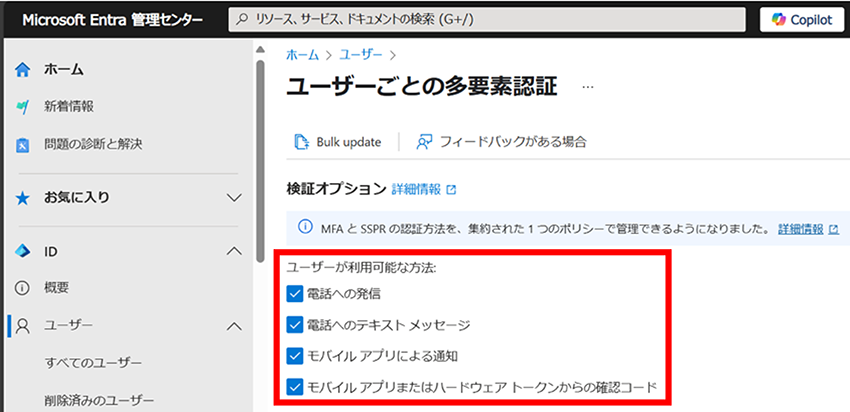
Task: Collapse the ユーザー section chevron
Action: point(234,326)
